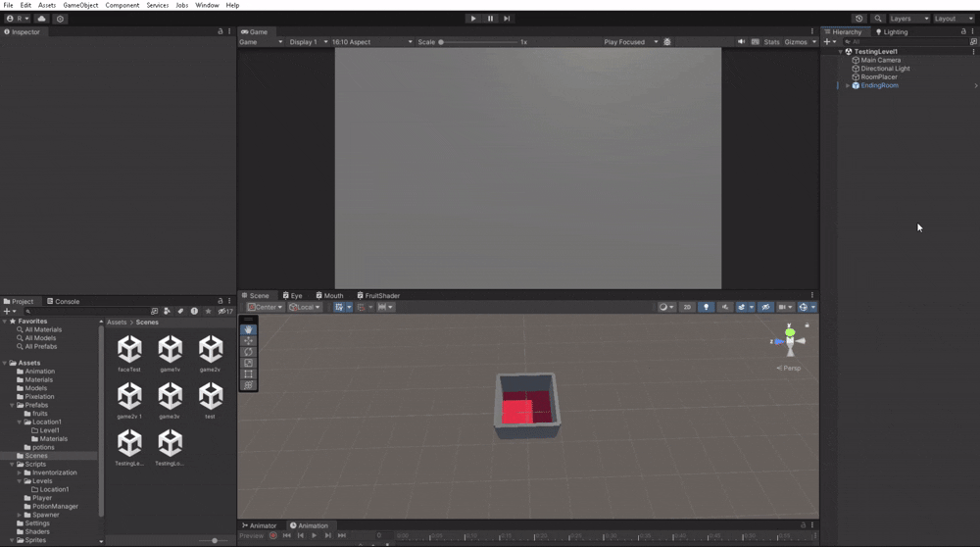Switch to the FruitShader tab
Viewport: 980px width, 547px height.
(x=378, y=296)
